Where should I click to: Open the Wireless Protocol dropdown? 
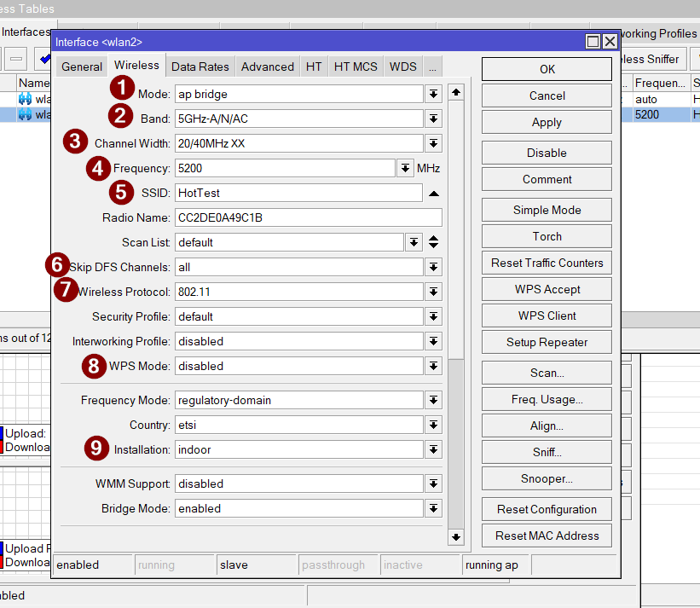click(433, 292)
